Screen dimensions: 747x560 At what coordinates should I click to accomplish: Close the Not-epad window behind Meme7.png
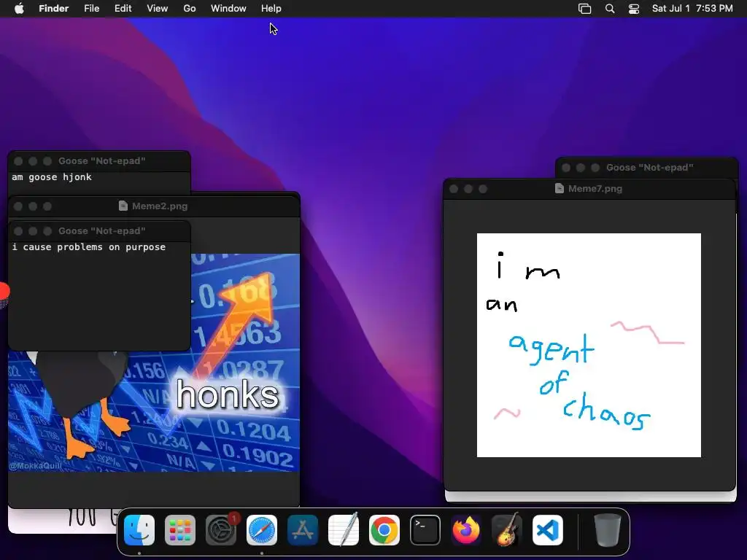coord(566,168)
